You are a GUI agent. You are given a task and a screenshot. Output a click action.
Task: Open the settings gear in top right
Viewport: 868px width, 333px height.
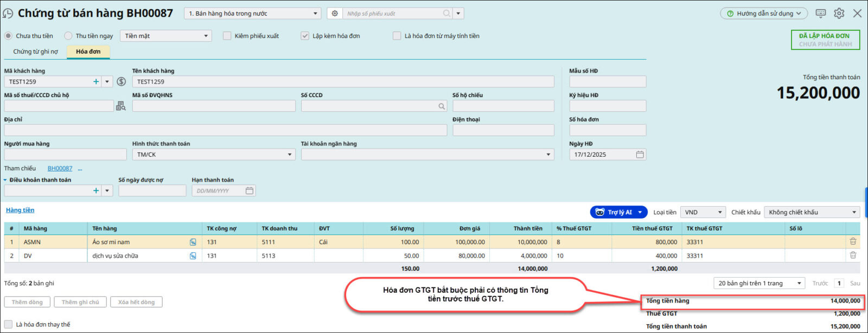(839, 14)
